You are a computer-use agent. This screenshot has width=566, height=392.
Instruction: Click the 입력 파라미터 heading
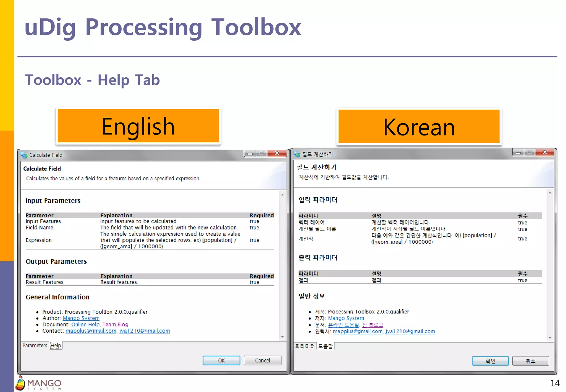pyautogui.click(x=318, y=200)
